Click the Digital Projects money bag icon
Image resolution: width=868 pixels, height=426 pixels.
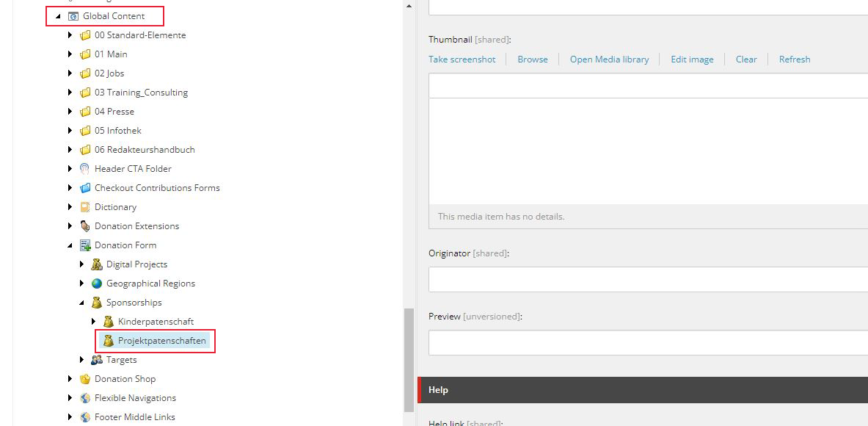pos(97,264)
